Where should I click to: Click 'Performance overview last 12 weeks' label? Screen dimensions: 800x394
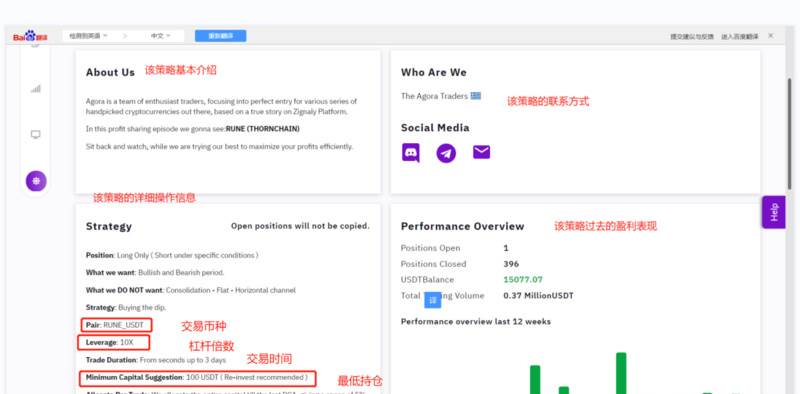(476, 322)
